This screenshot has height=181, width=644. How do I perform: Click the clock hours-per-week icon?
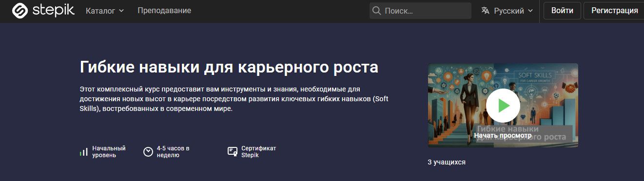pyautogui.click(x=148, y=152)
